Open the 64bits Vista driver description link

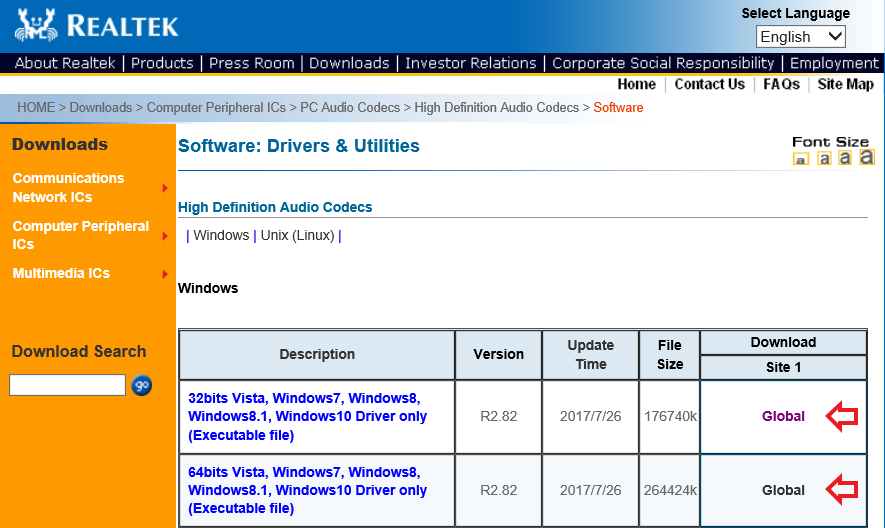pyautogui.click(x=307, y=490)
